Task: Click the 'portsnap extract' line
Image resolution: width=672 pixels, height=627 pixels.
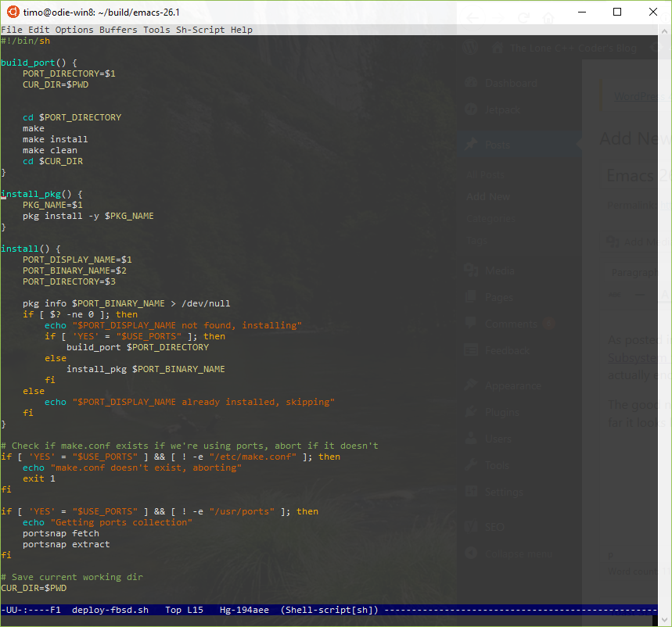Action: pyautogui.click(x=66, y=544)
